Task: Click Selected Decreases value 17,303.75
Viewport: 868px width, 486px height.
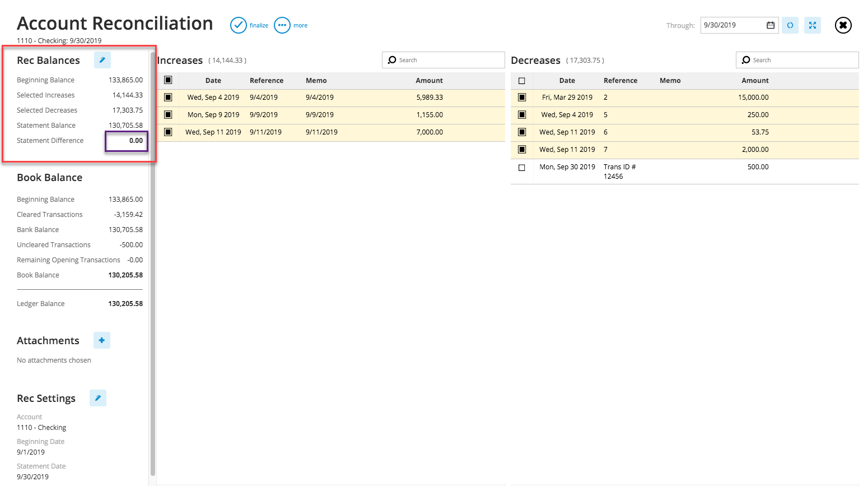Action: click(128, 110)
